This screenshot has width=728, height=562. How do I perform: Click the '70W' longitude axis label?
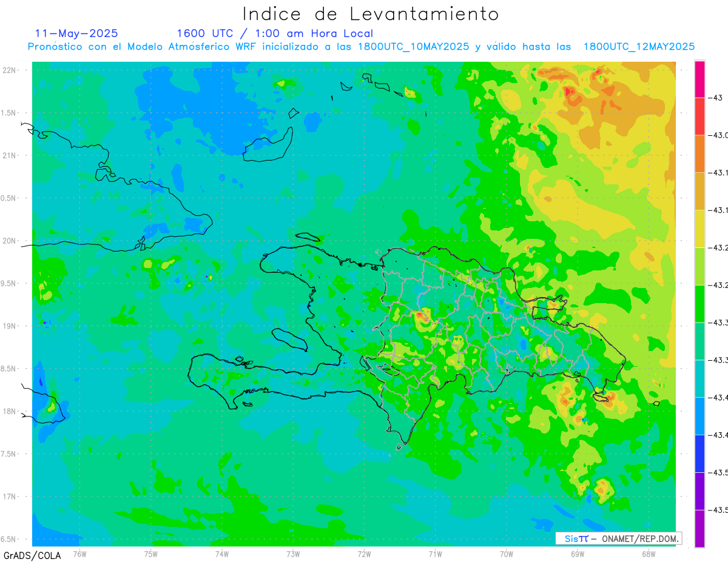(x=507, y=554)
